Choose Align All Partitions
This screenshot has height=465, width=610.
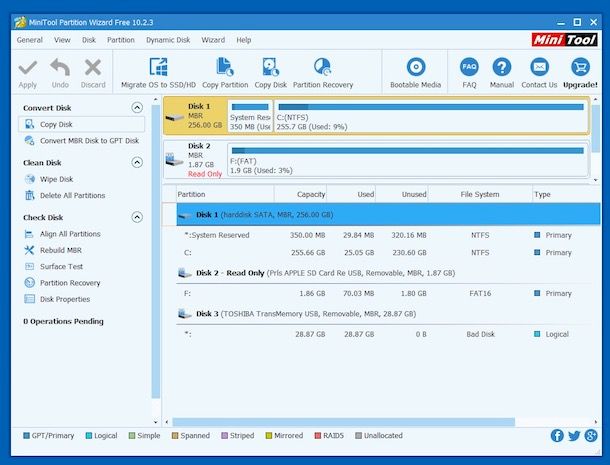click(x=62, y=234)
